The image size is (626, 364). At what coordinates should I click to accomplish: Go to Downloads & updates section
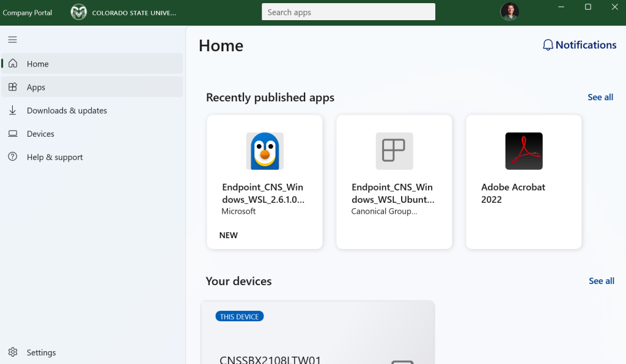coord(67,111)
